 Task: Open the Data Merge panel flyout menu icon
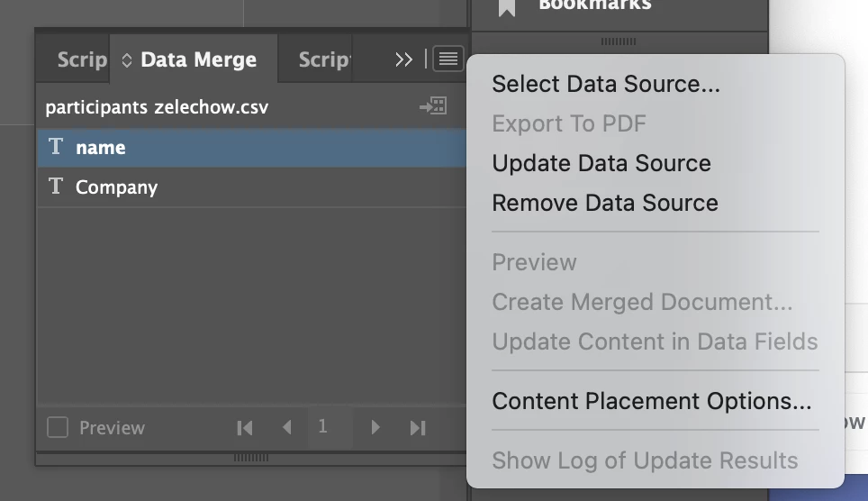point(448,59)
